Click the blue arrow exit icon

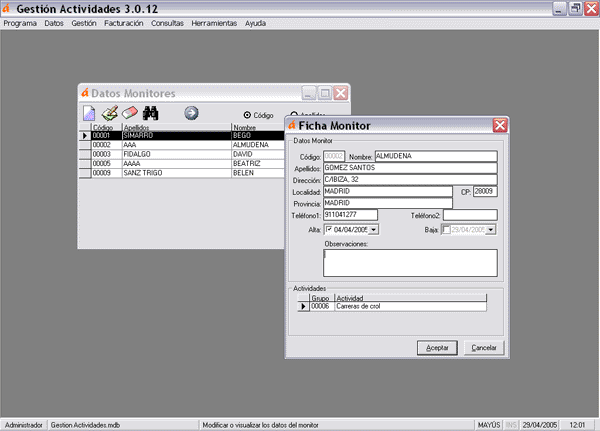pyautogui.click(x=191, y=114)
